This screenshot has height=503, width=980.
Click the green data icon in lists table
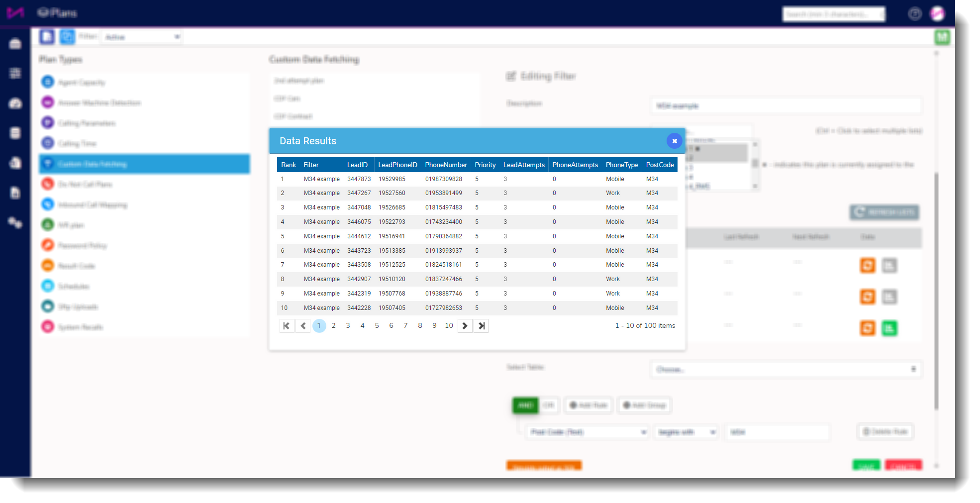[889, 328]
